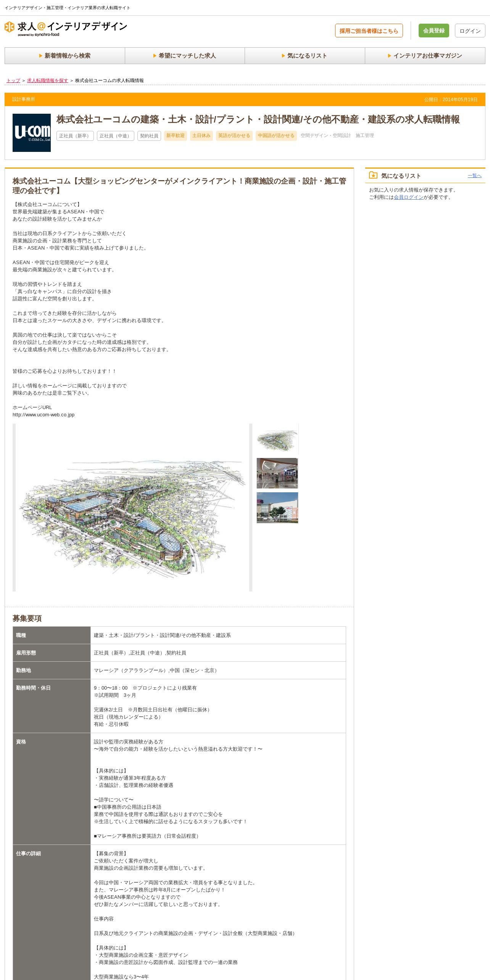The height and width of the screenshot is (980, 490).
Task: Select the 土日休み orange tag
Action: coord(201,136)
